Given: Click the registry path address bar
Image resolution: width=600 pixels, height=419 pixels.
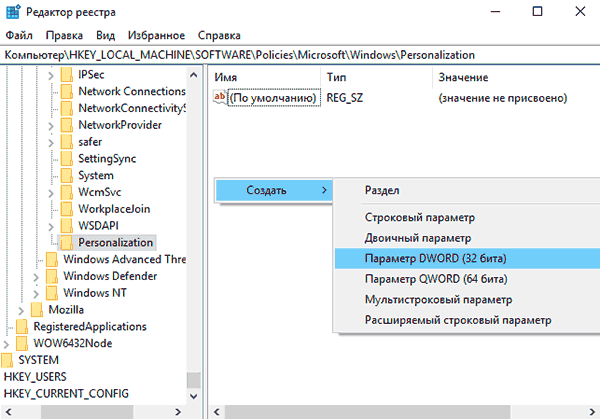Looking at the screenshot, I should pyautogui.click(x=300, y=55).
